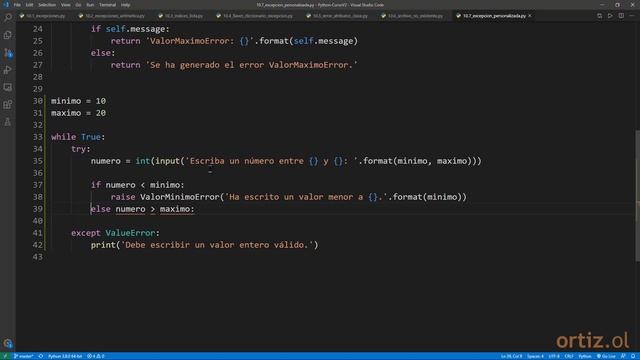
Task: Open the Help menu
Action: [125, 5]
